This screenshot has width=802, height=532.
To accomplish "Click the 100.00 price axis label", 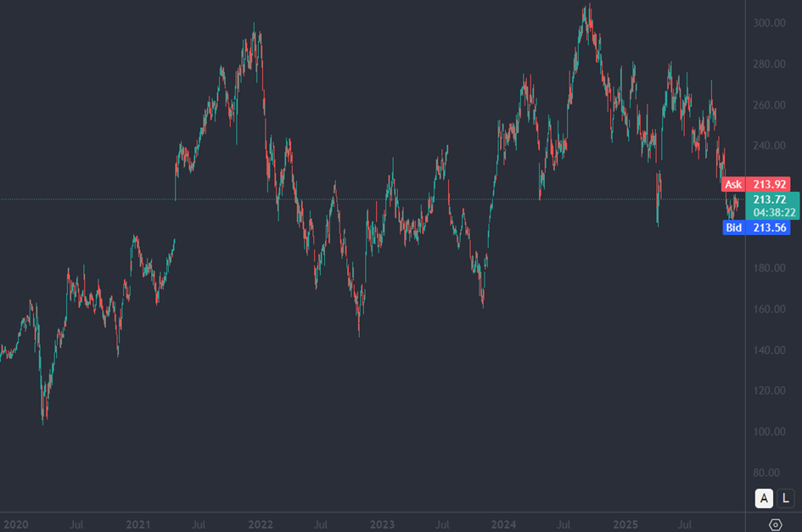I will (769, 431).
